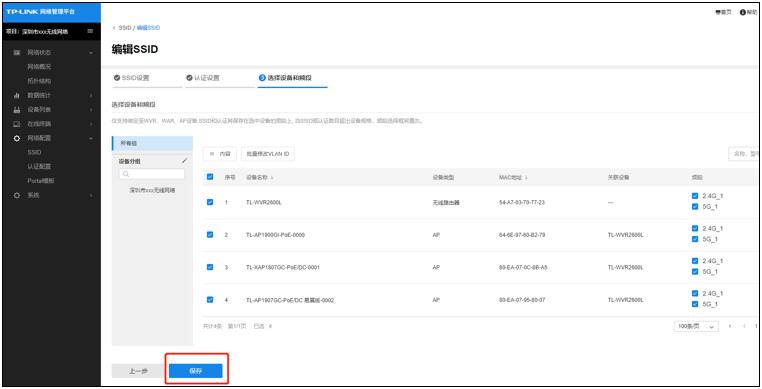Open Portal模板 in the sidebar
This screenshot has height=389, width=762.
[x=41, y=181]
